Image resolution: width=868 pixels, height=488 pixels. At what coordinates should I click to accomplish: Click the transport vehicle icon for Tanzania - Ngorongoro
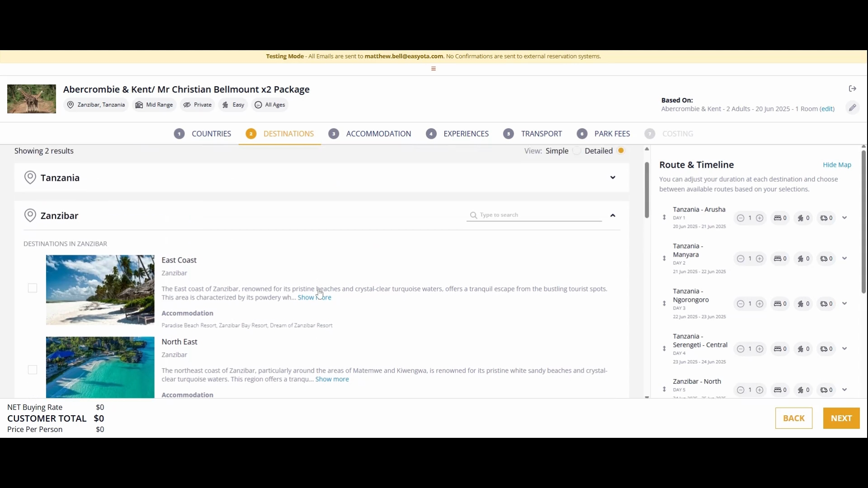coord(824,304)
